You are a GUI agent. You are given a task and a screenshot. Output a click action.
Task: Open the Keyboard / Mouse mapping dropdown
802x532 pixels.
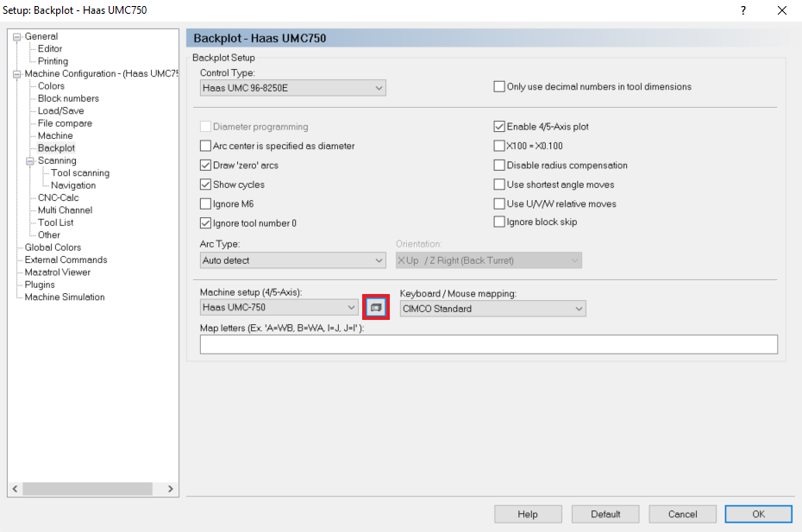tap(578, 308)
